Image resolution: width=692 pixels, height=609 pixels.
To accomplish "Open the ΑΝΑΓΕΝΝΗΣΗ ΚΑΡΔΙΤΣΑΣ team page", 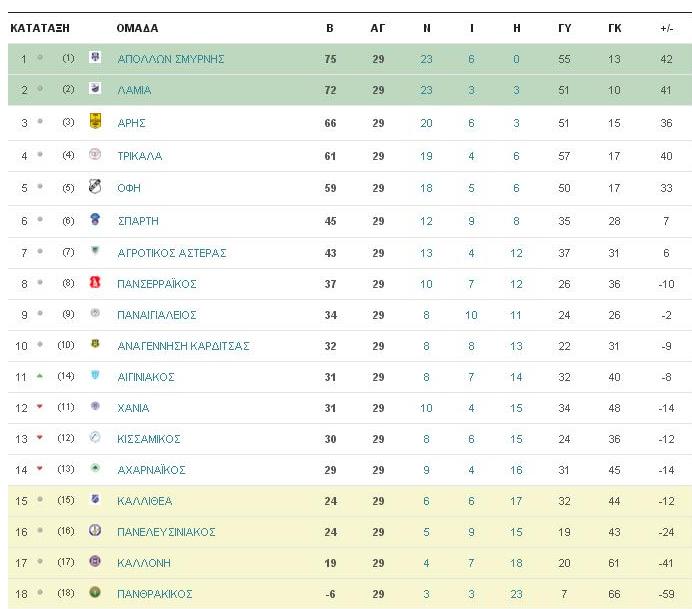I will [183, 346].
